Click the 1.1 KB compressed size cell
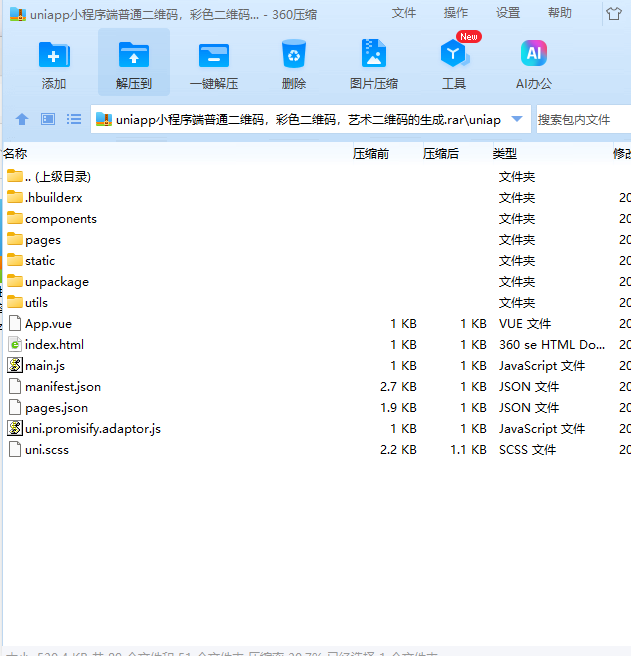 point(468,450)
